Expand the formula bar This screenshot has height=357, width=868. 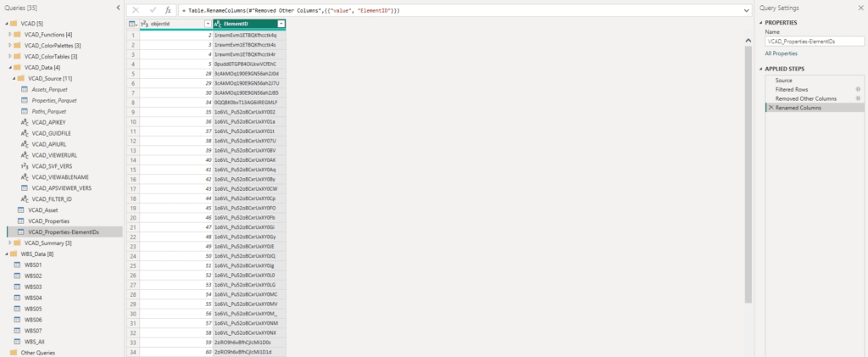tap(745, 9)
